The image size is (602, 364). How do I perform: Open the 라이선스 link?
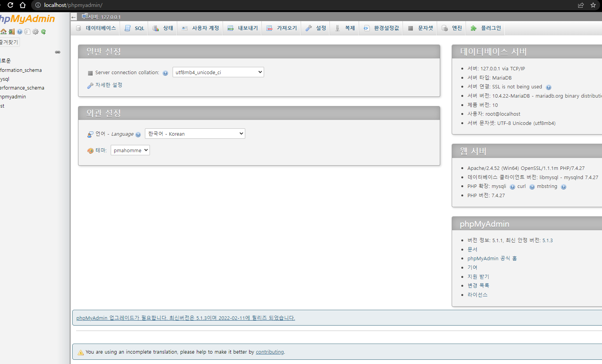(x=477, y=295)
